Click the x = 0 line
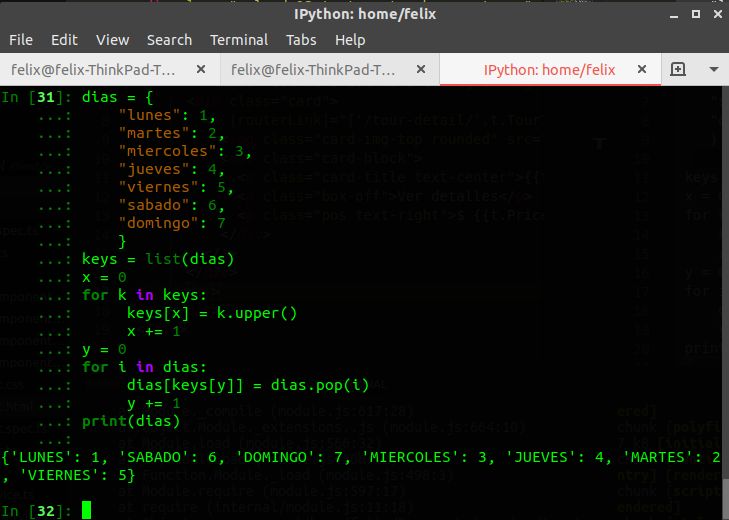The image size is (729, 520). click(104, 277)
